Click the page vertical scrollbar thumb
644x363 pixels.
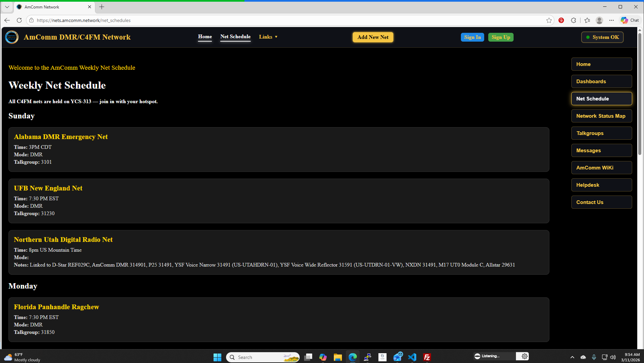[x=639, y=95]
